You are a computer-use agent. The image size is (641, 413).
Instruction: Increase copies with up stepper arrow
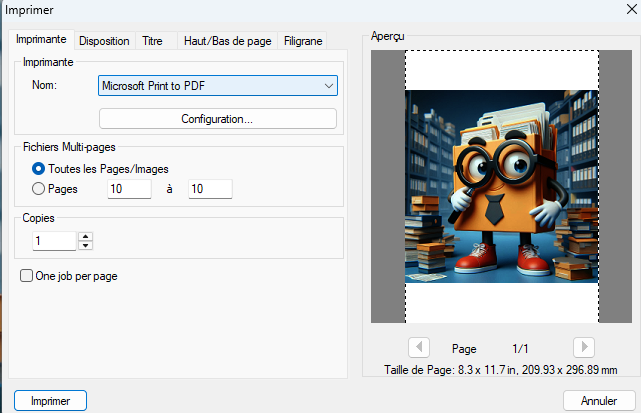(85, 236)
